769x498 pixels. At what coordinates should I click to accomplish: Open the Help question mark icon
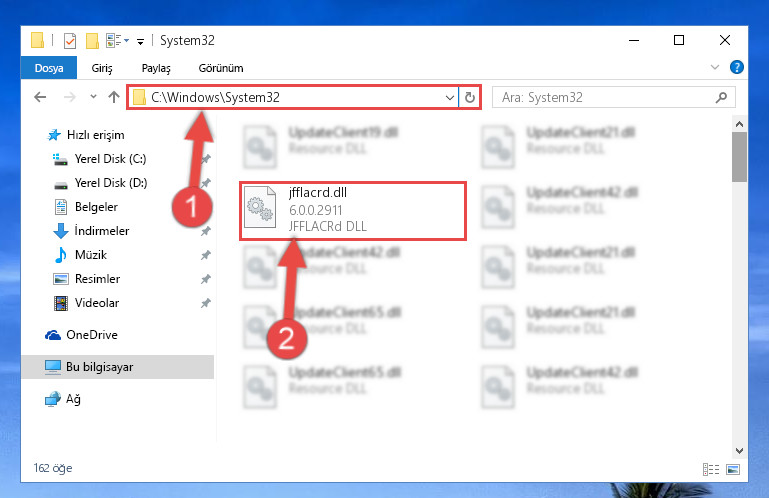click(x=737, y=67)
